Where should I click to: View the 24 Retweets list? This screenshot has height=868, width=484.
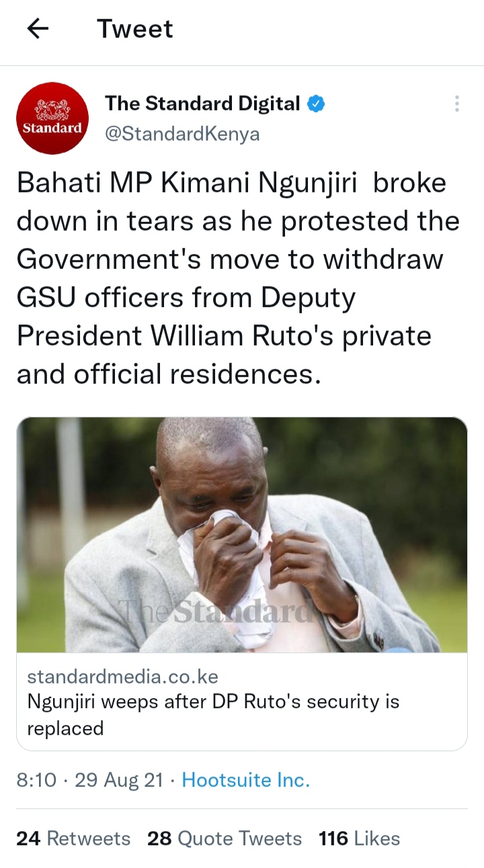73,838
